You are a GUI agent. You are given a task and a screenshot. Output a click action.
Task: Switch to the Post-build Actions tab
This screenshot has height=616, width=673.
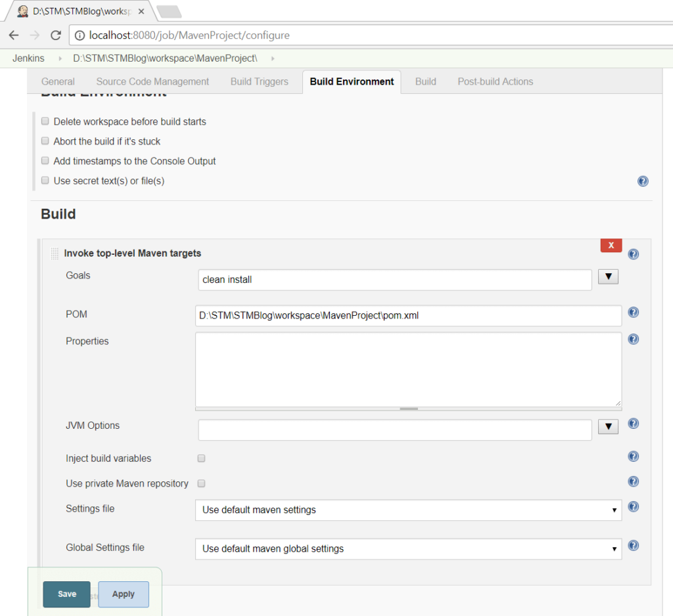point(496,81)
